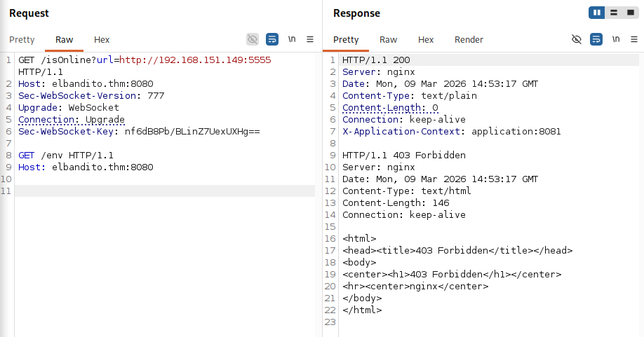Click the Content-Length: 0 response header

click(x=390, y=107)
